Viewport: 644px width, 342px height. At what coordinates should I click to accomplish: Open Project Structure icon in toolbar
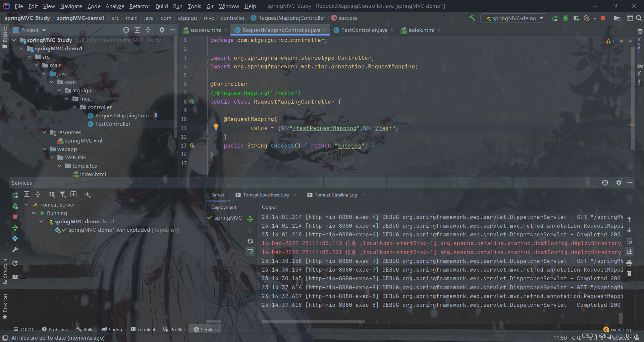(616, 18)
